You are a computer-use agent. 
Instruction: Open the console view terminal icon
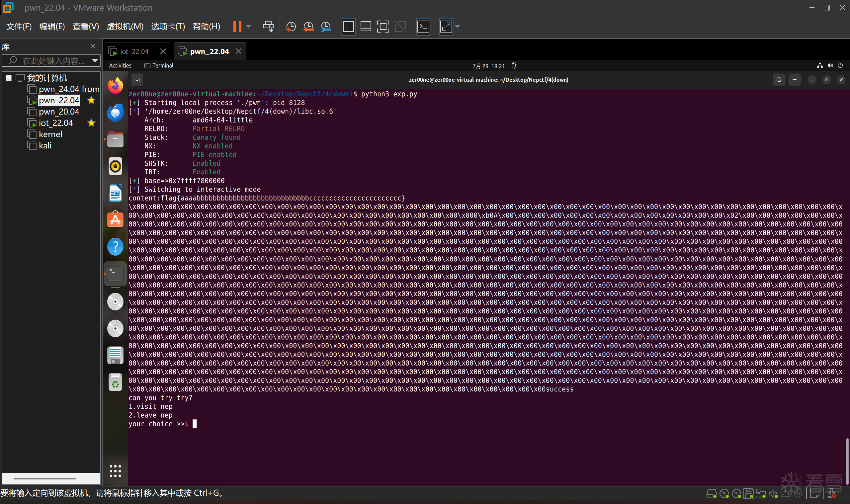423,27
